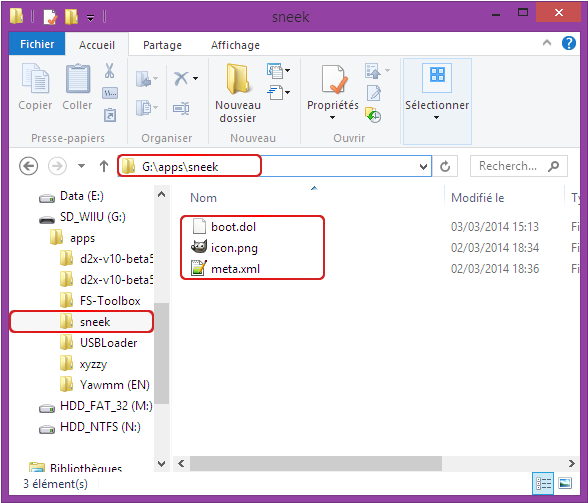Open the Partage tab

[x=162, y=45]
